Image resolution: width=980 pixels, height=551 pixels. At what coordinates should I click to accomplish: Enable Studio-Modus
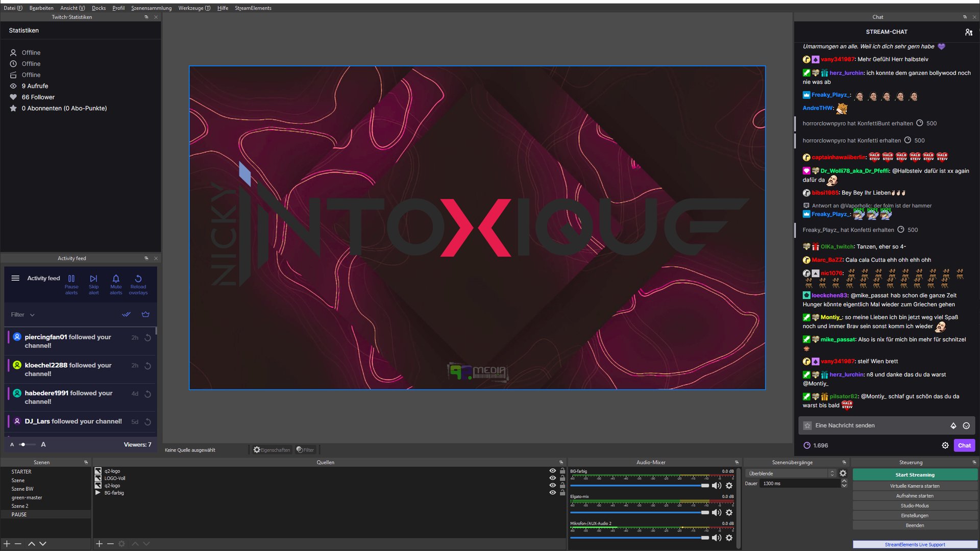(x=915, y=506)
